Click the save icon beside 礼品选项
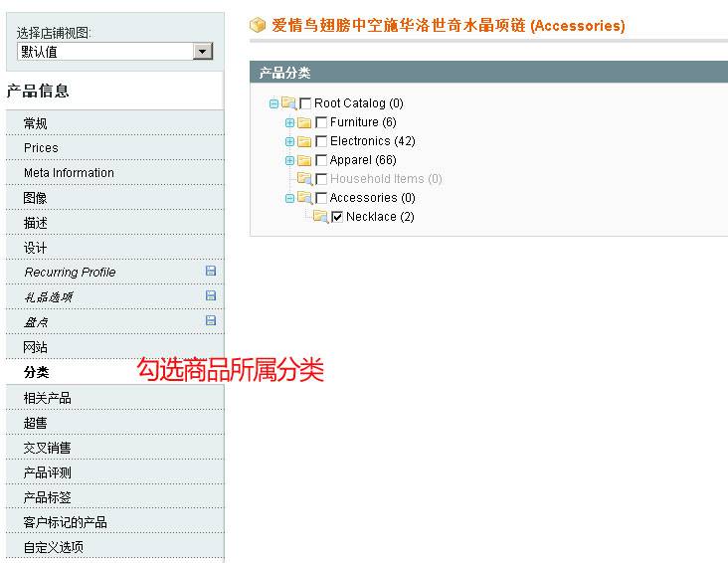This screenshot has height=563, width=728. click(210, 295)
